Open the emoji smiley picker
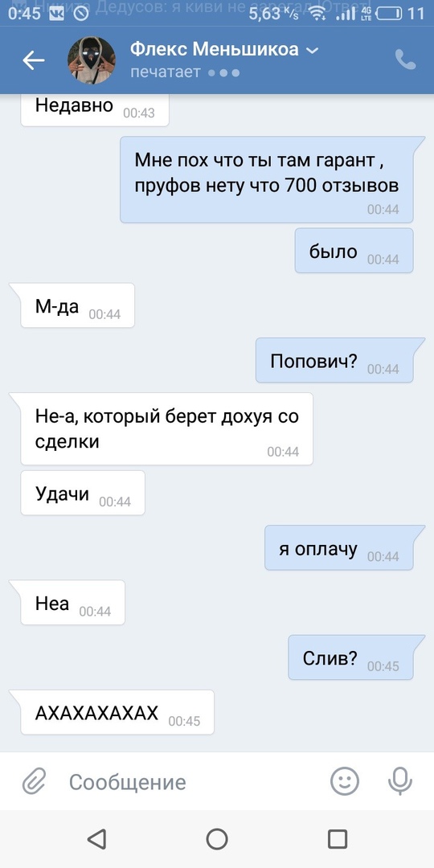 [x=344, y=781]
